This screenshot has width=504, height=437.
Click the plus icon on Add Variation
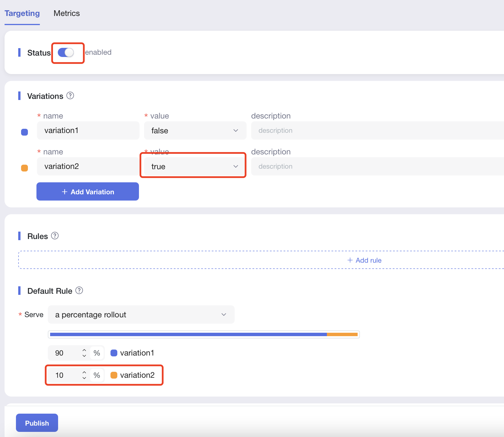point(65,192)
